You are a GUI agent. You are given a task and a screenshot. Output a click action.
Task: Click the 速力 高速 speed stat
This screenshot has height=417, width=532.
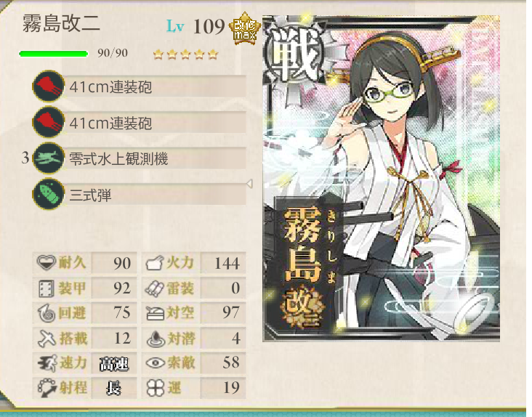click(85, 363)
